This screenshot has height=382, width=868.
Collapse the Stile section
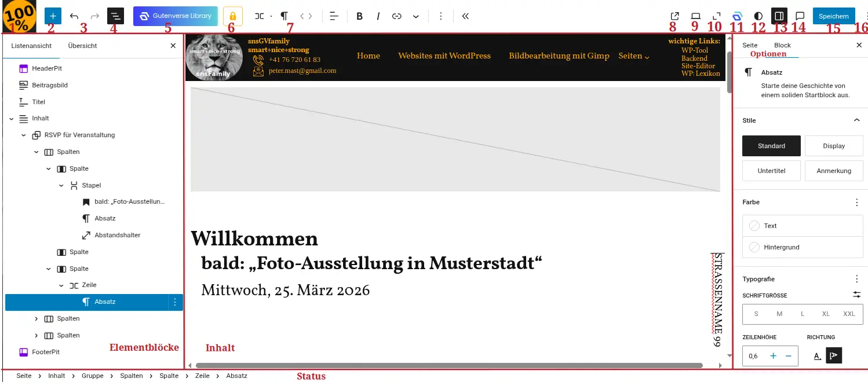(x=856, y=120)
